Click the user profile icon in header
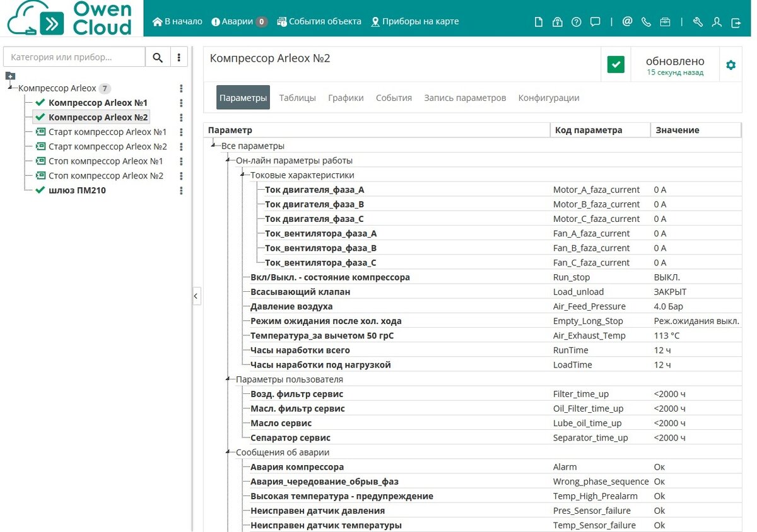The height and width of the screenshot is (532, 757). (716, 21)
